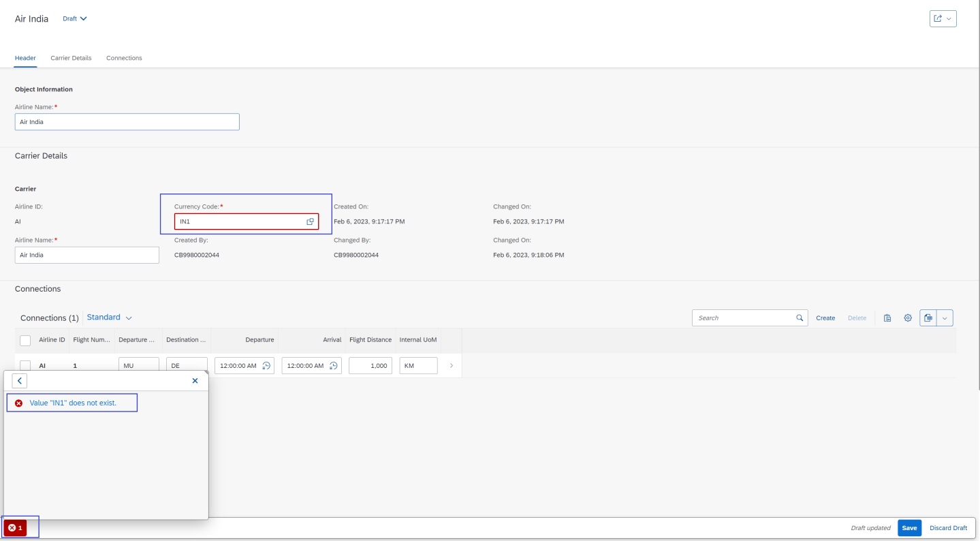
Task: Switch to the Carrier Details tab
Action: [71, 58]
